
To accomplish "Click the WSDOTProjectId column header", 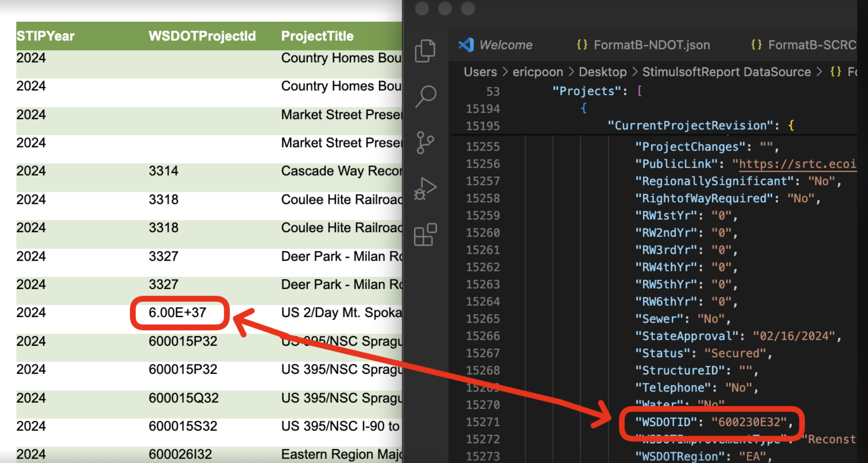I will [202, 36].
